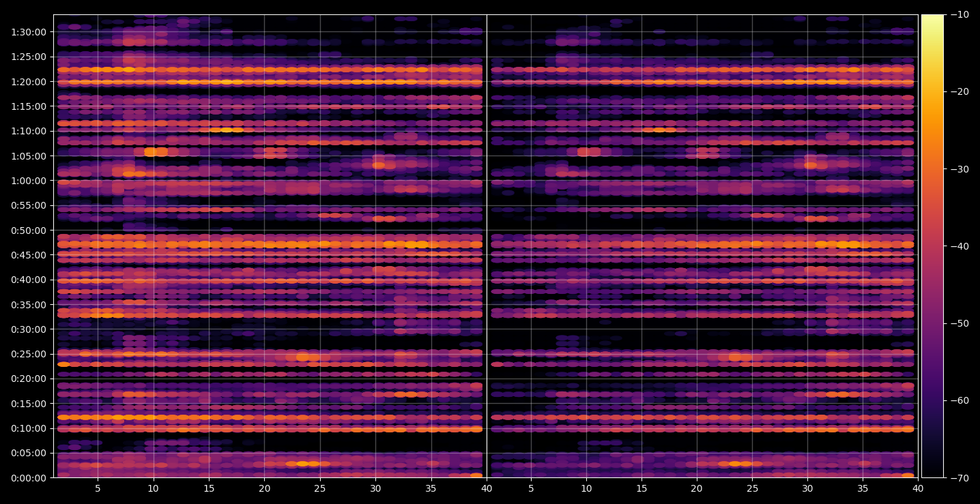Pick the 0:30:00 y-axis tick label
The width and height of the screenshot is (980, 504).
(29, 329)
